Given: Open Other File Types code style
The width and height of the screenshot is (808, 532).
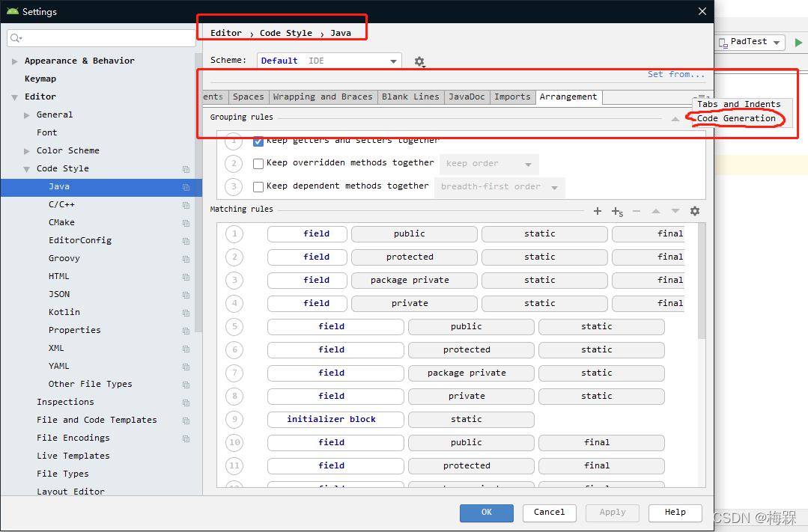Looking at the screenshot, I should coord(90,384).
